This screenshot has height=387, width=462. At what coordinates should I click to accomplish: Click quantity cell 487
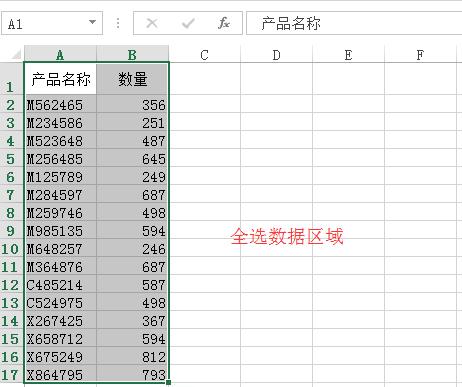(133, 140)
